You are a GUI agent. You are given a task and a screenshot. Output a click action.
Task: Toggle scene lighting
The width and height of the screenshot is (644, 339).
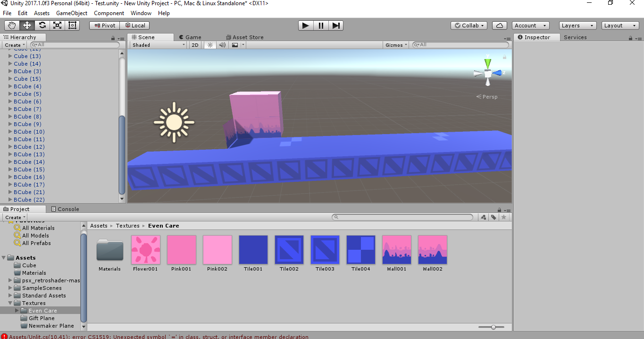pyautogui.click(x=209, y=45)
